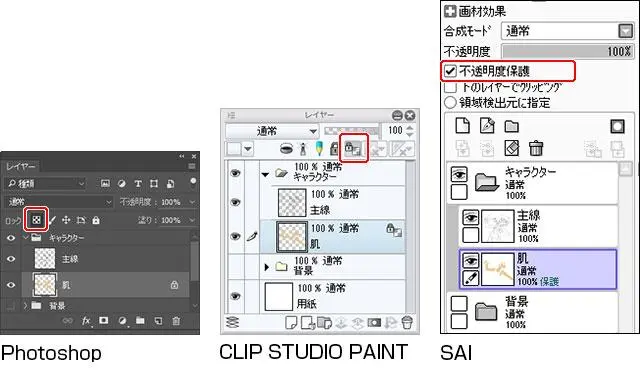640x370 pixels.
Task: Click CLIP STUDIO delete layer trash icon
Action: tap(407, 322)
